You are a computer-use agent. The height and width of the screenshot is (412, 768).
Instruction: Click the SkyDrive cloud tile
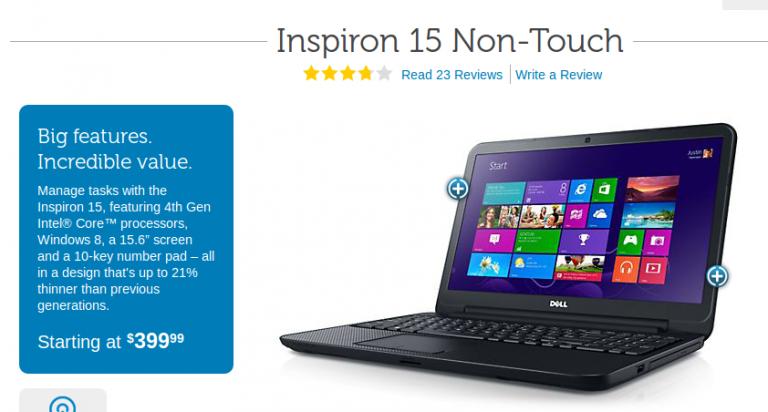pyautogui.click(x=600, y=215)
